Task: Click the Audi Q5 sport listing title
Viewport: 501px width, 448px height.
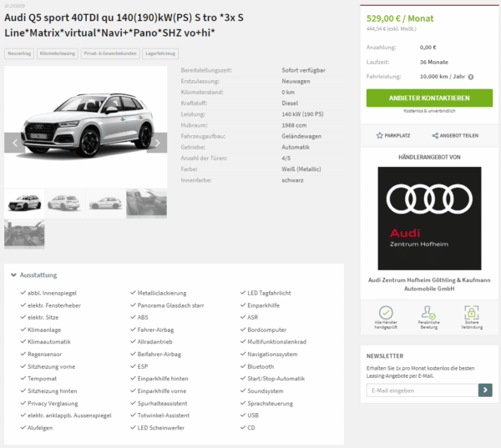Action: tap(124, 25)
